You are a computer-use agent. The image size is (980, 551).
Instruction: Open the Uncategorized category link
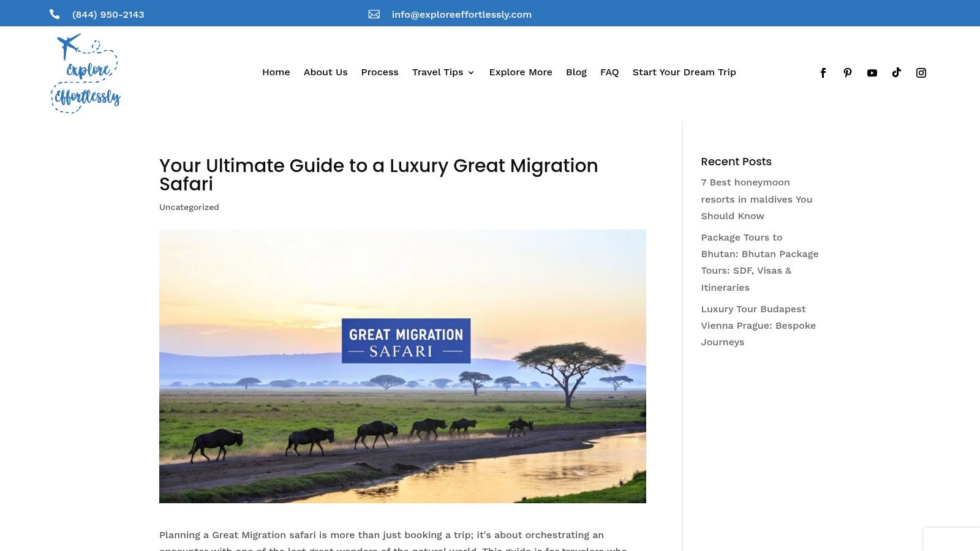(189, 207)
